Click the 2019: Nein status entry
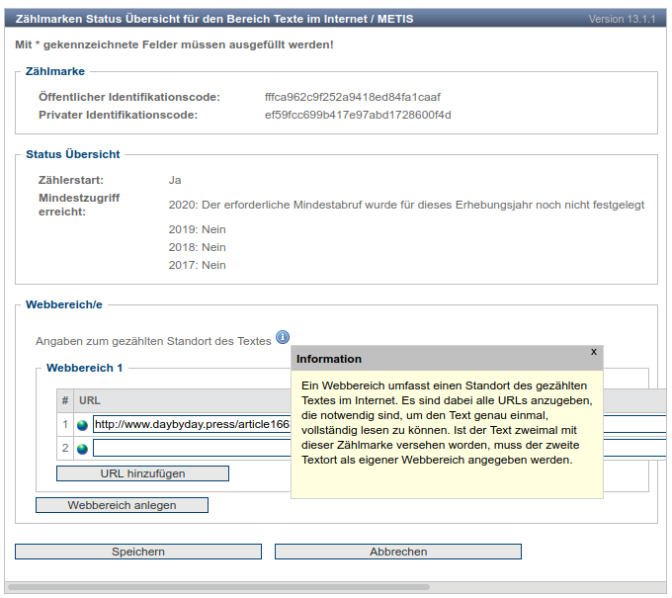This screenshot has height=598, width=672. pos(197,230)
